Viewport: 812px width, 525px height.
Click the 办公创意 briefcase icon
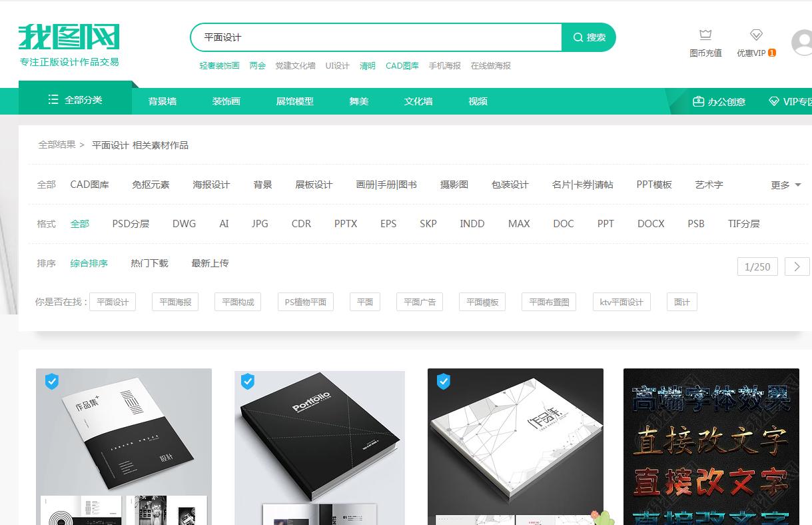(x=698, y=101)
